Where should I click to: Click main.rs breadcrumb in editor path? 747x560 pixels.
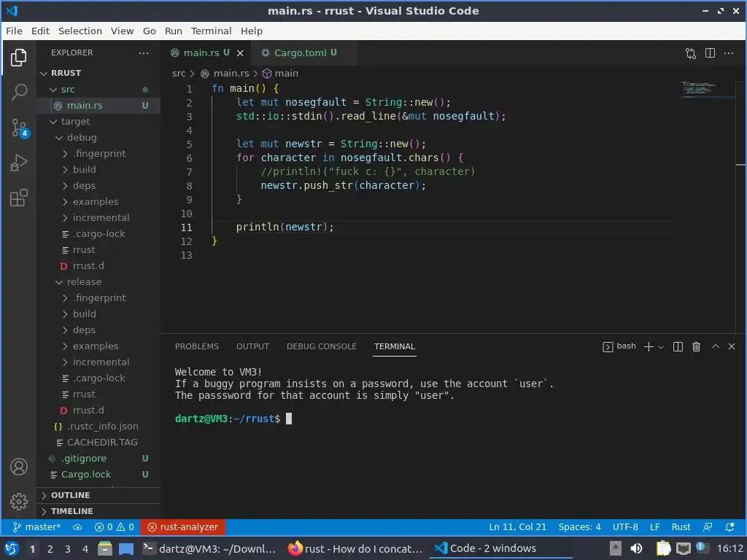[x=225, y=74]
